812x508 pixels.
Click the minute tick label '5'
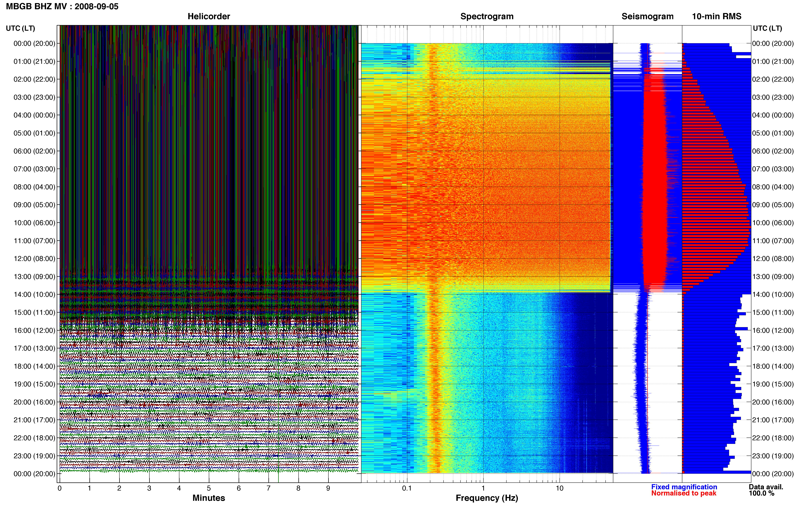point(209,488)
